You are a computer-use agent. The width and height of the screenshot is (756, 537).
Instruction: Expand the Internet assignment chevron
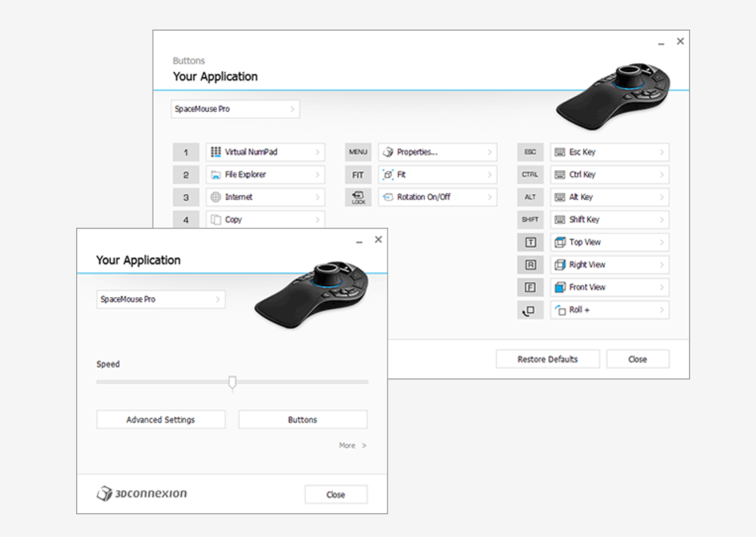tap(317, 197)
